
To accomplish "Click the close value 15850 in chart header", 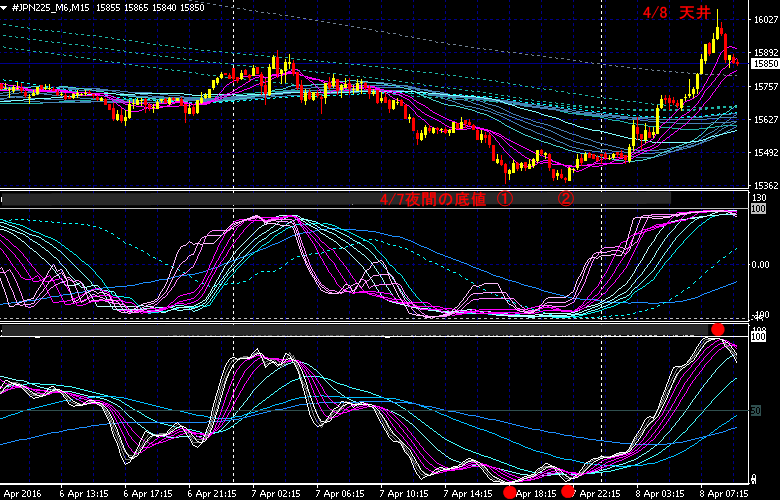I will click(193, 8).
